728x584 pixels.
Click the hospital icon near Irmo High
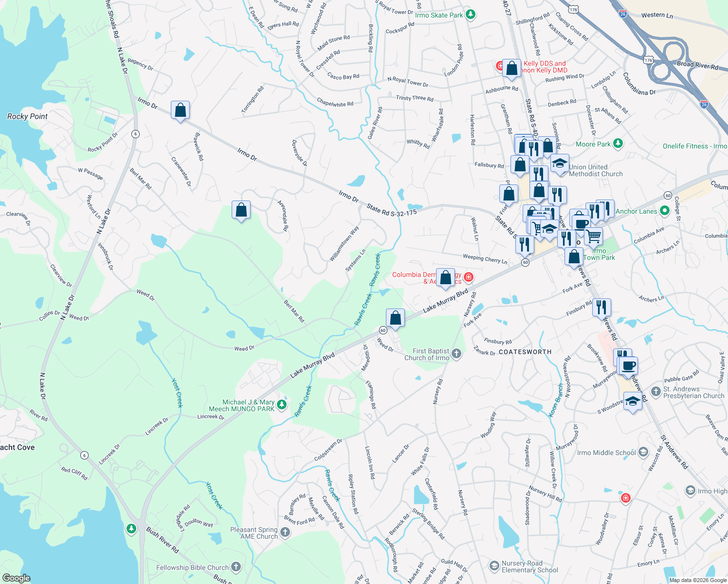(x=625, y=498)
